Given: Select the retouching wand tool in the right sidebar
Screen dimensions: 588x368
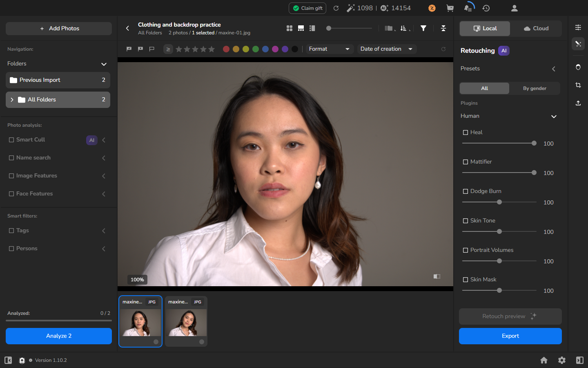Looking at the screenshot, I should tap(578, 44).
